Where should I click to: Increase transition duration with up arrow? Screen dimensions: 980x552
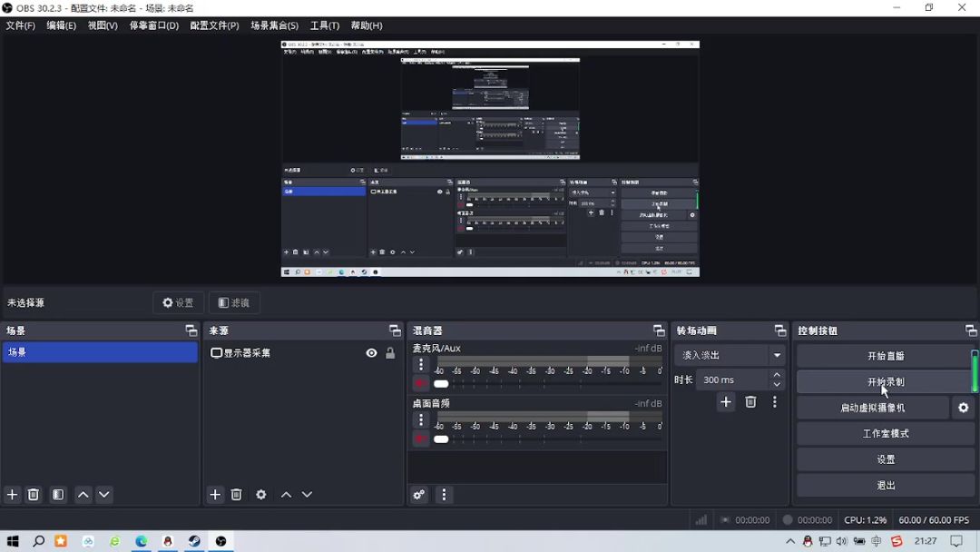point(777,374)
